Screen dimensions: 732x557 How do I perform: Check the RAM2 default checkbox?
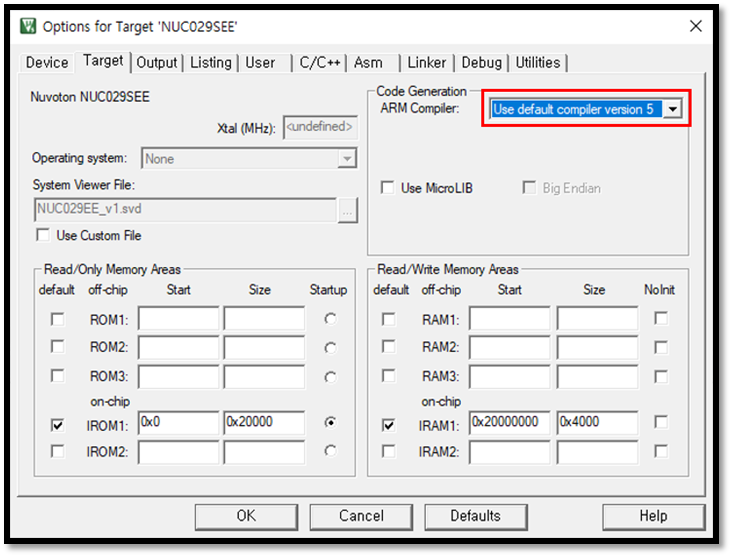(x=388, y=347)
